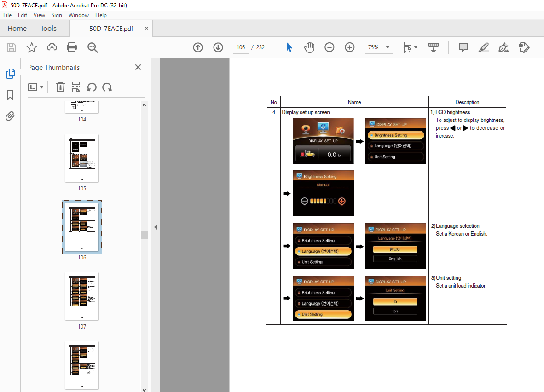
Task: Open the Window menu
Action: click(78, 15)
